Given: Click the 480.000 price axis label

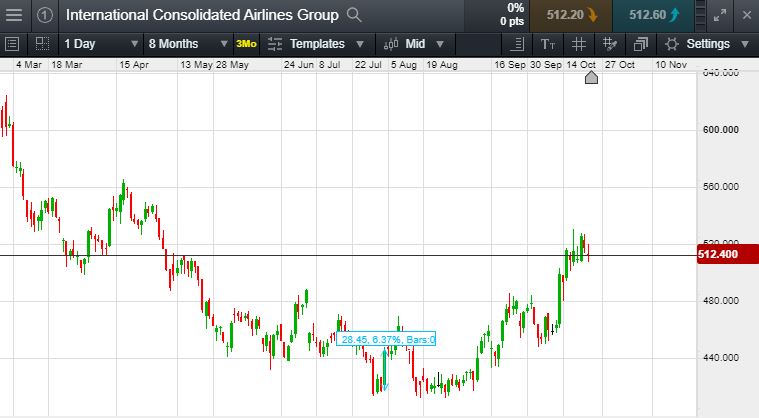Looking at the screenshot, I should (x=721, y=301).
